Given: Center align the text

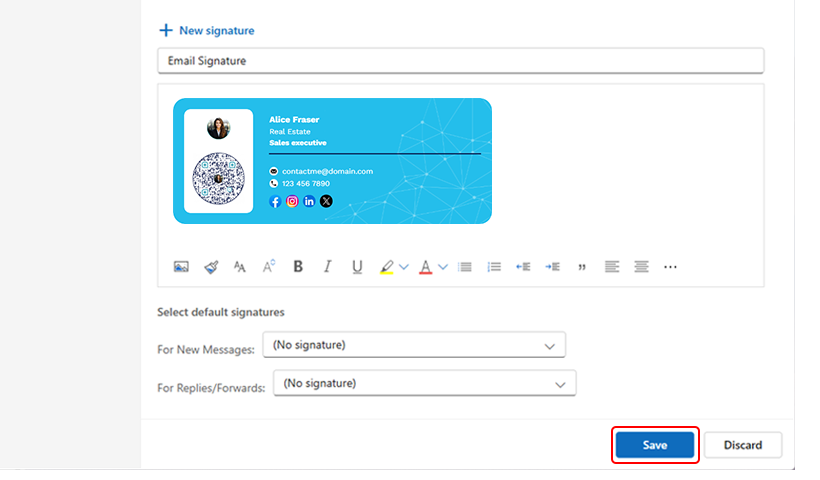Looking at the screenshot, I should click(x=641, y=267).
